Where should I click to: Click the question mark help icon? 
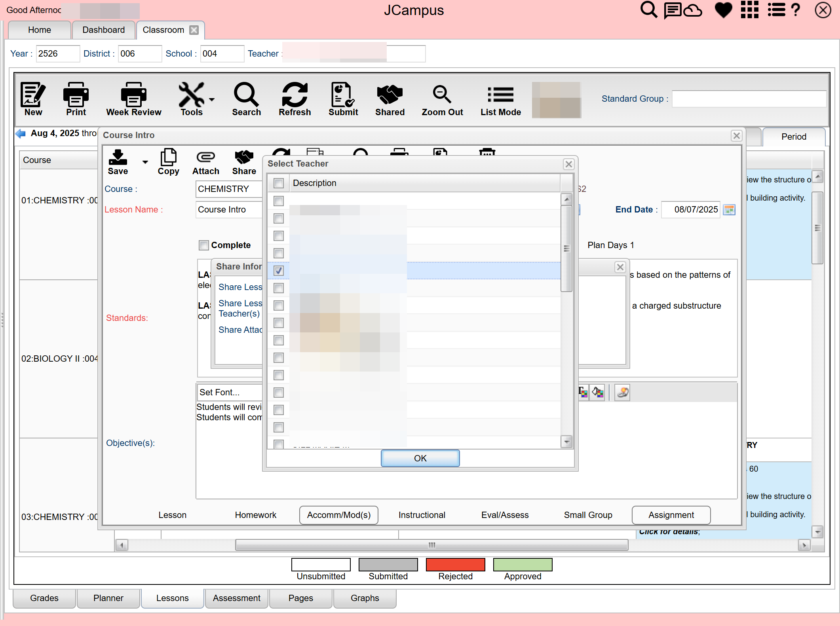pos(795,10)
